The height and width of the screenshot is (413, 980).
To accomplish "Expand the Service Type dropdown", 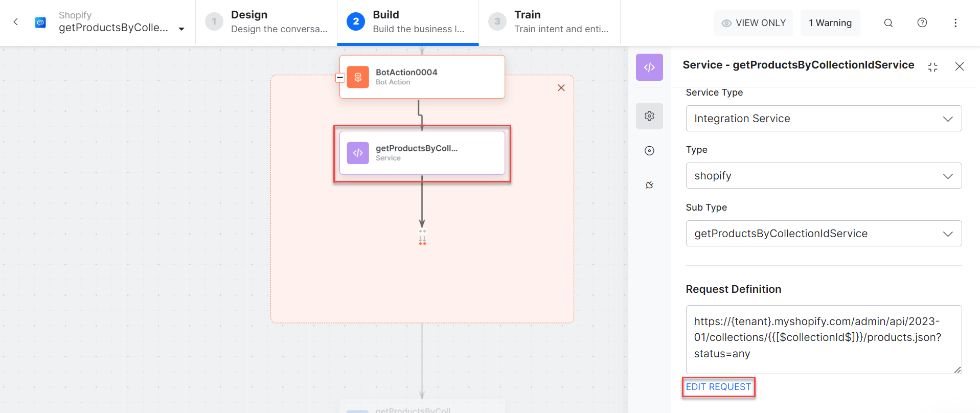I will tap(823, 119).
